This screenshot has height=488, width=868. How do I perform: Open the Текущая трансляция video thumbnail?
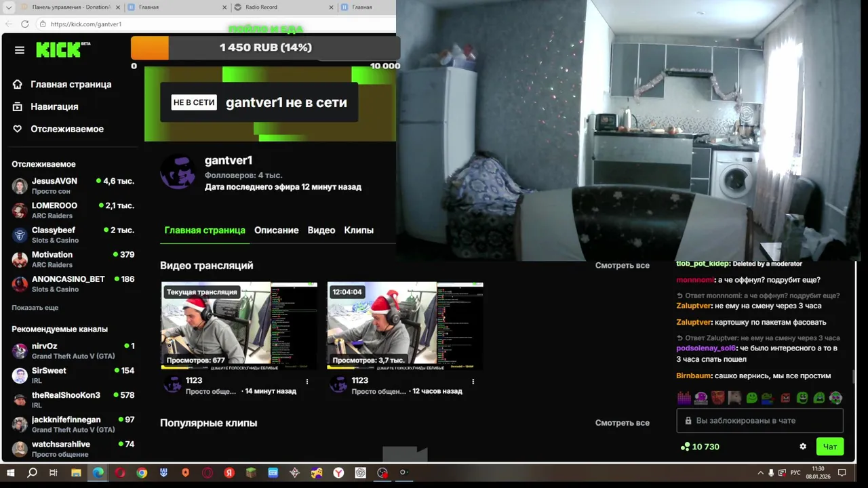tap(239, 326)
